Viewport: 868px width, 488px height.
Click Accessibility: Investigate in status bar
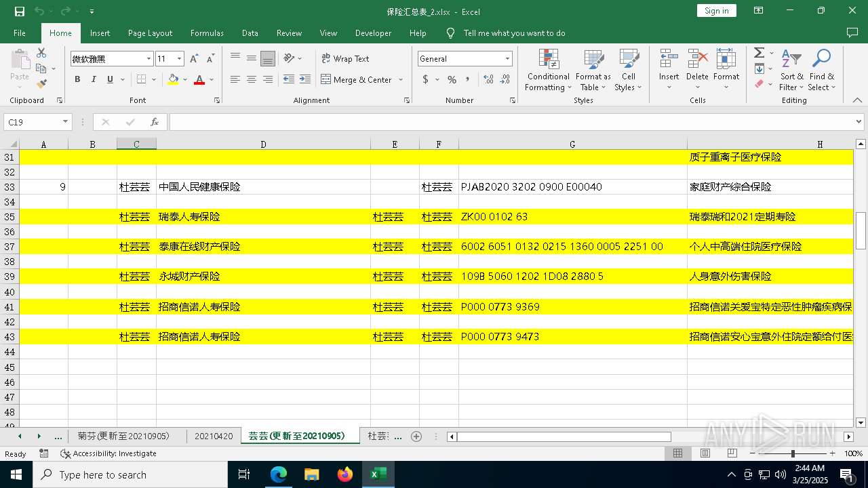click(108, 453)
